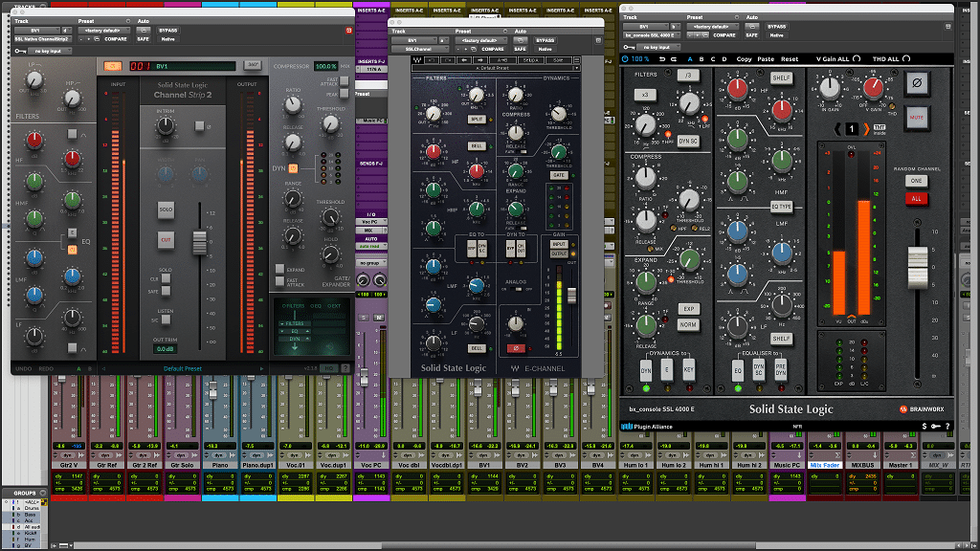Adjust output fader in Channel Strip 2
Screen dimensions: 980x551
199,242
